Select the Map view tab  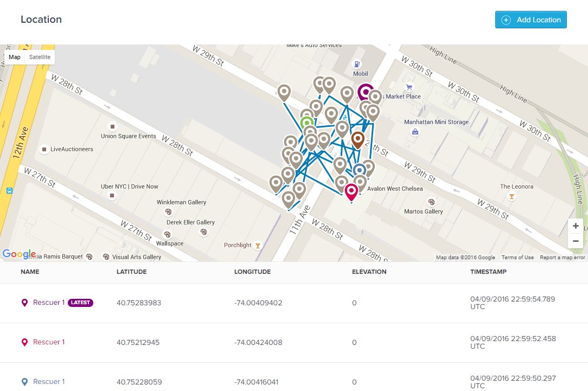point(15,57)
